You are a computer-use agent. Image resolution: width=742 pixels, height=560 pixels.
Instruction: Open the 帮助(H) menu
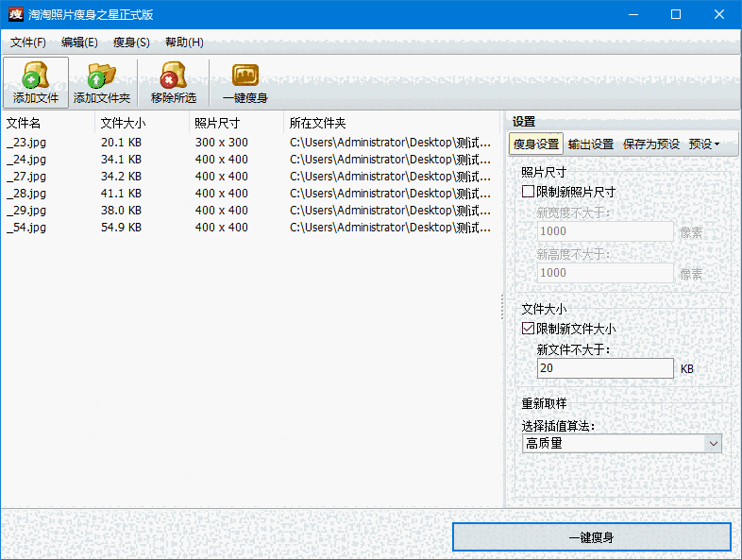pos(184,42)
